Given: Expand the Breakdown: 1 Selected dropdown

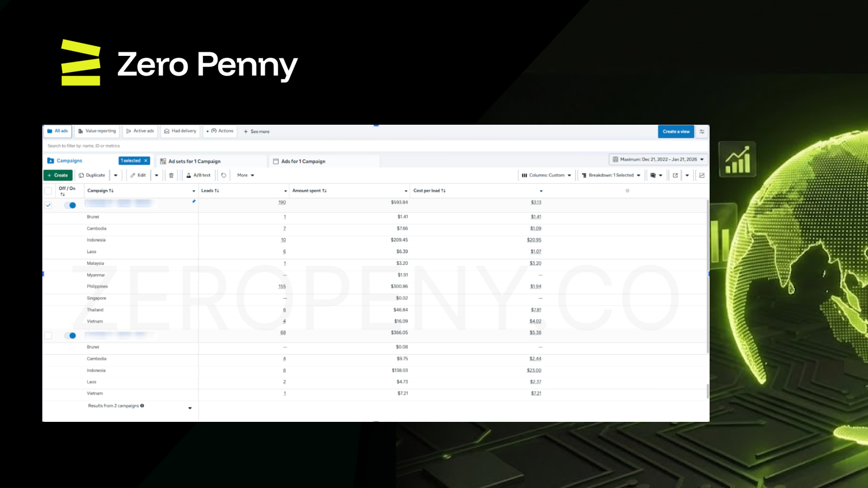Looking at the screenshot, I should (x=611, y=175).
